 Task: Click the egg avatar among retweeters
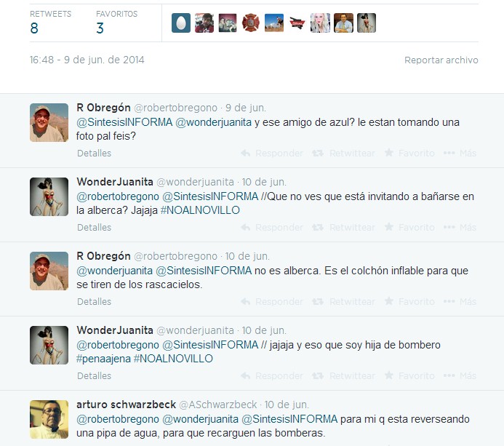coord(181,23)
